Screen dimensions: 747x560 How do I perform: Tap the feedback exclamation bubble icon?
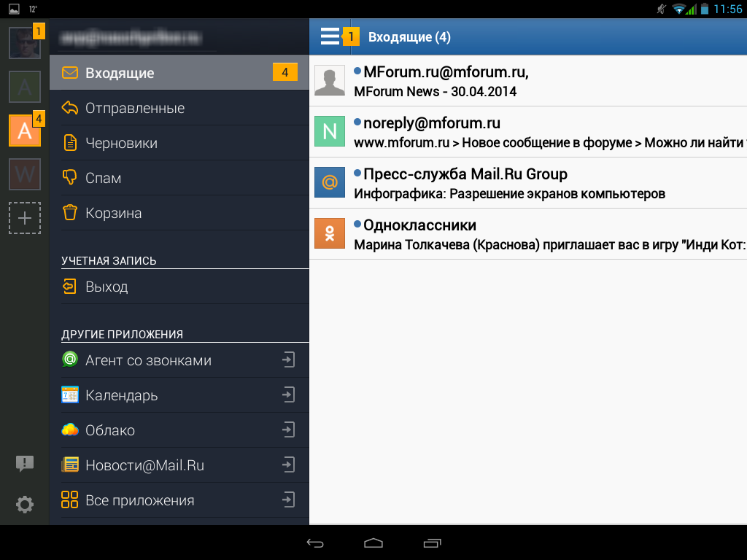pos(25,463)
